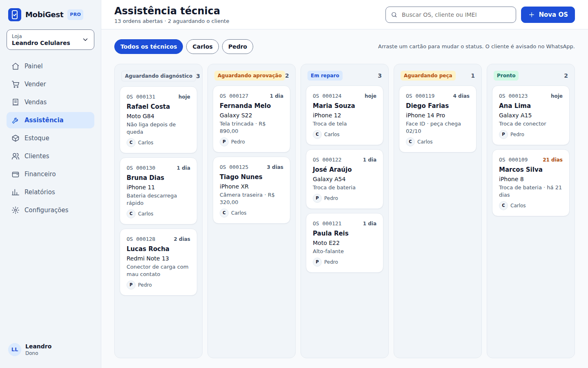Open the Paula Reis order card

click(345, 243)
